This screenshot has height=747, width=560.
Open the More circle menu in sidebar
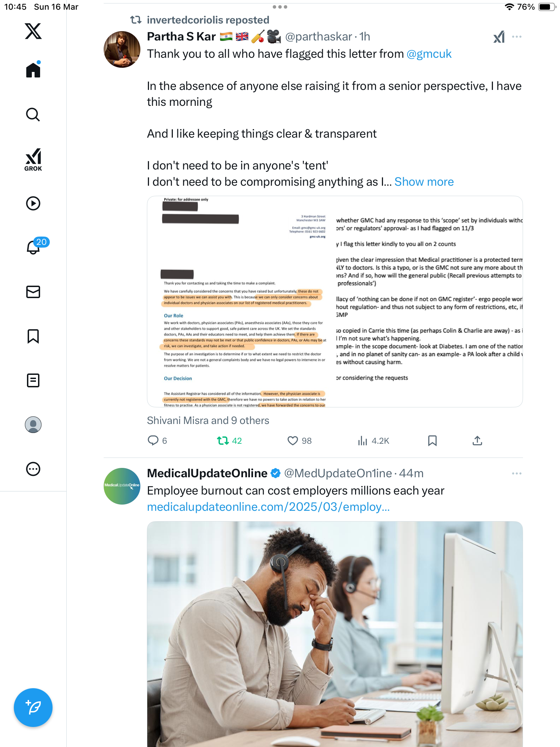tap(33, 469)
